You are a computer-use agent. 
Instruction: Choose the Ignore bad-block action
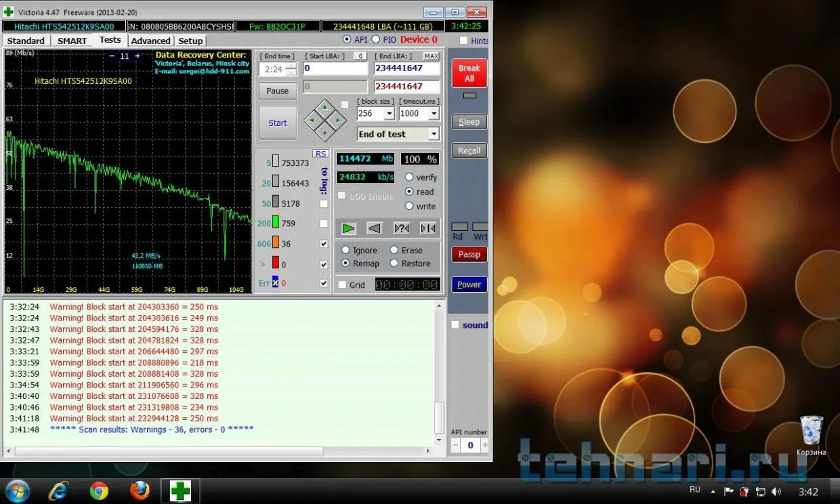(345, 250)
